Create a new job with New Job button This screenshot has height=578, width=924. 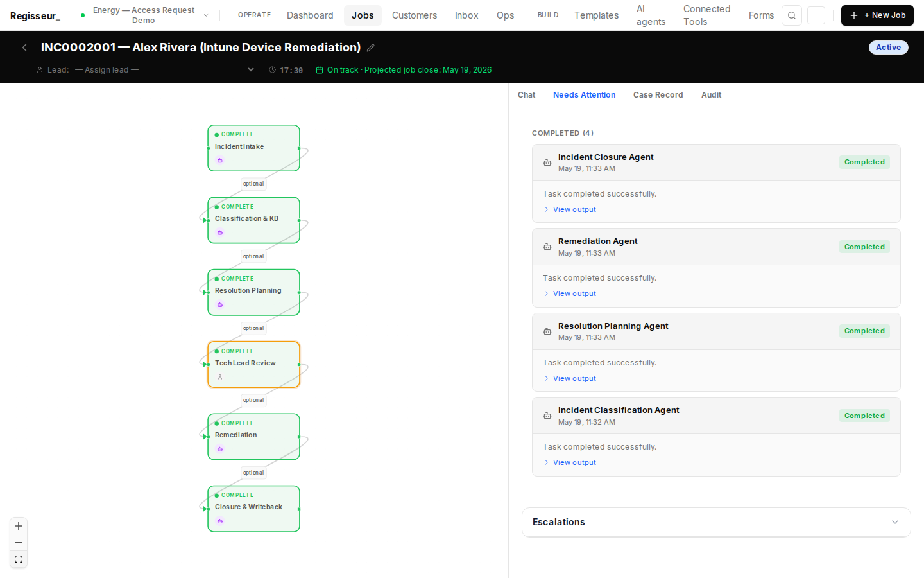click(x=877, y=15)
